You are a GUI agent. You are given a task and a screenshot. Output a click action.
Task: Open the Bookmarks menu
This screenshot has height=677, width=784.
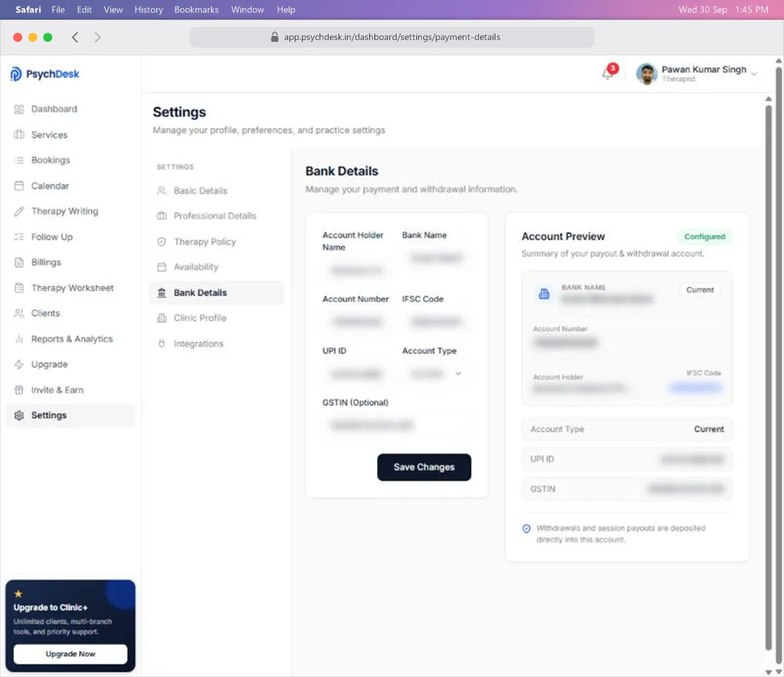[197, 10]
